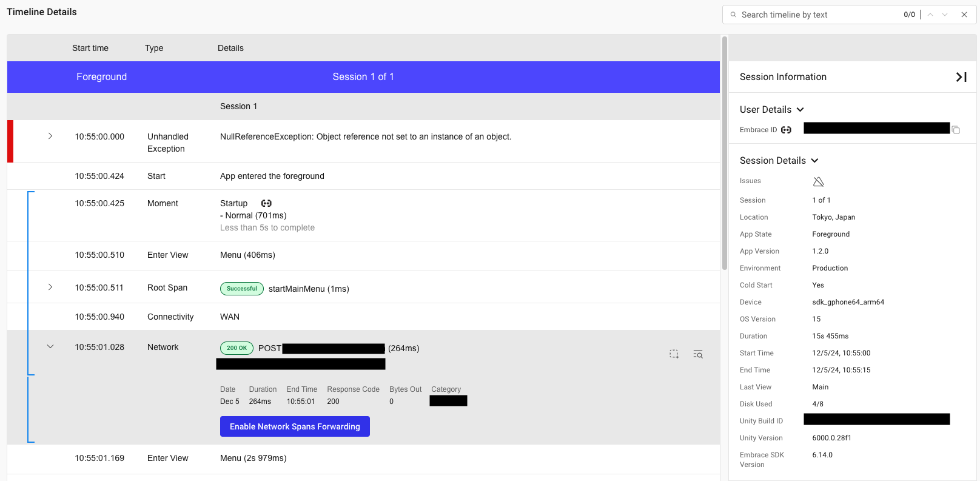The width and height of the screenshot is (980, 481).
Task: Click the Type column header
Action: tap(154, 48)
